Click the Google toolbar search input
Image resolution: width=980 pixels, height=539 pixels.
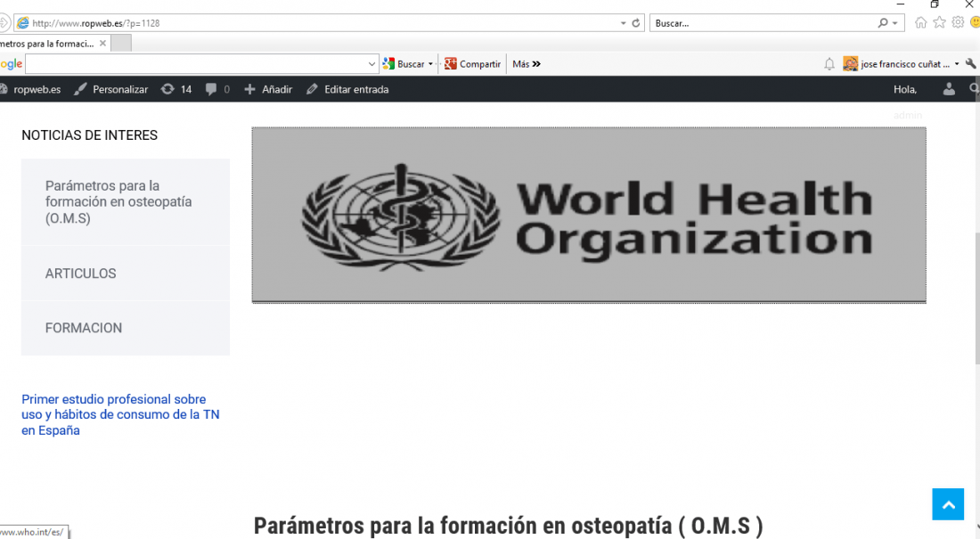196,64
